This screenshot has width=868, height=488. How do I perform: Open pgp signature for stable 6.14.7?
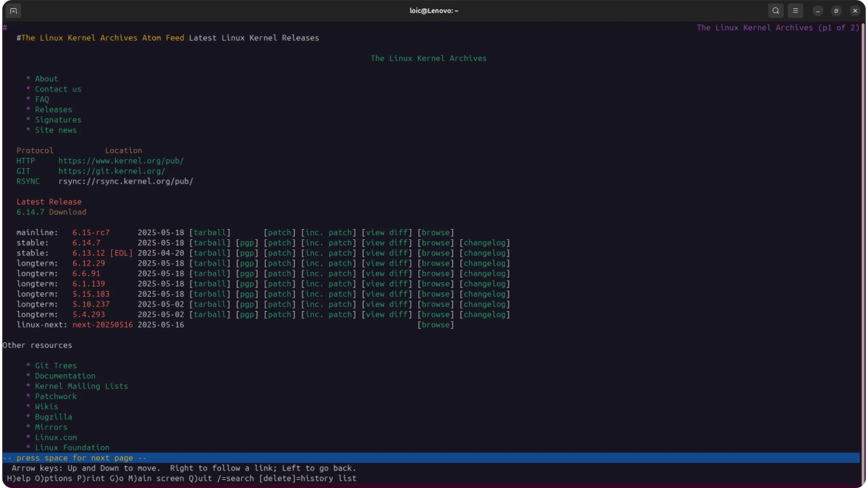coord(247,243)
